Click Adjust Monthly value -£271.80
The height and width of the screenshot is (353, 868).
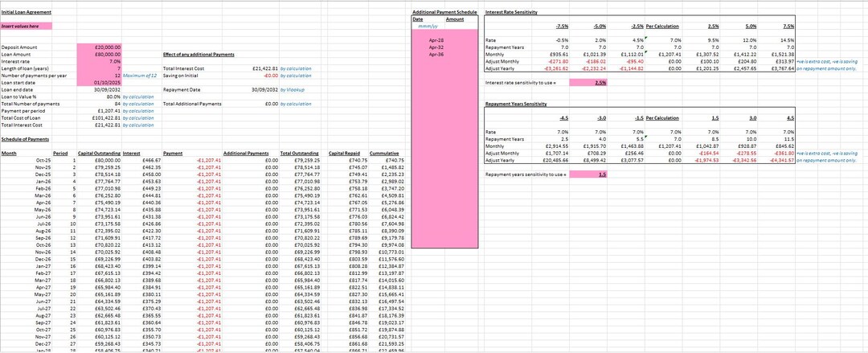coord(559,61)
